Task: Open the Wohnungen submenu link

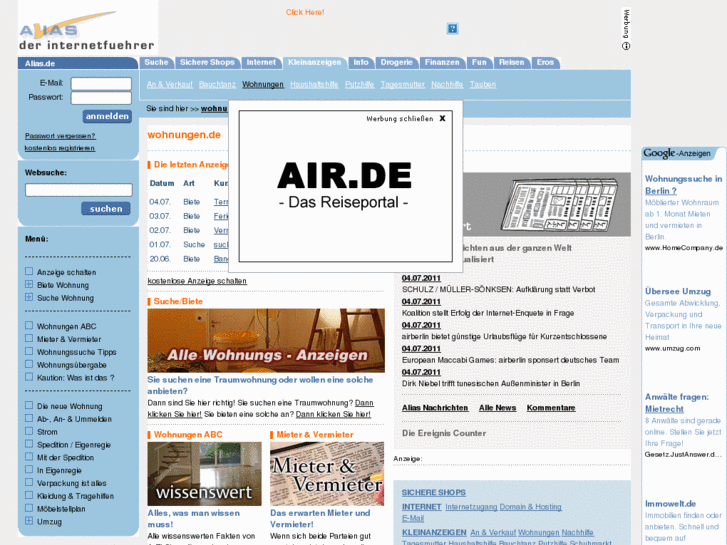Action: (263, 84)
